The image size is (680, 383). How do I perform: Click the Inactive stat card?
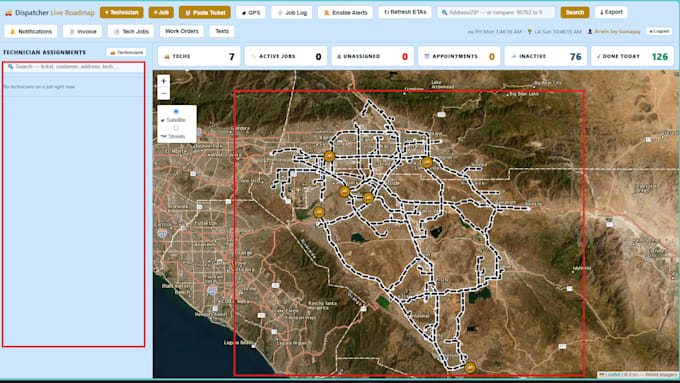(x=546, y=56)
